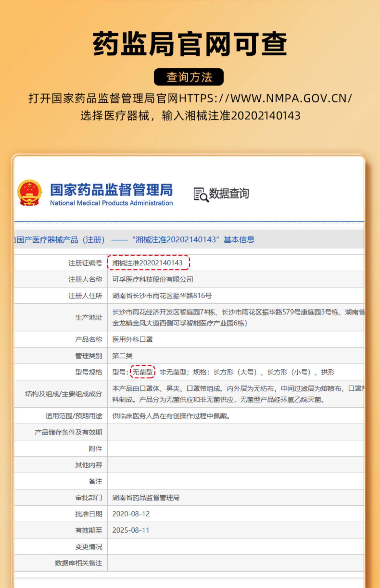The height and width of the screenshot is (588, 380).
Task: Click National Medical Products Administration text
Action: (111, 203)
